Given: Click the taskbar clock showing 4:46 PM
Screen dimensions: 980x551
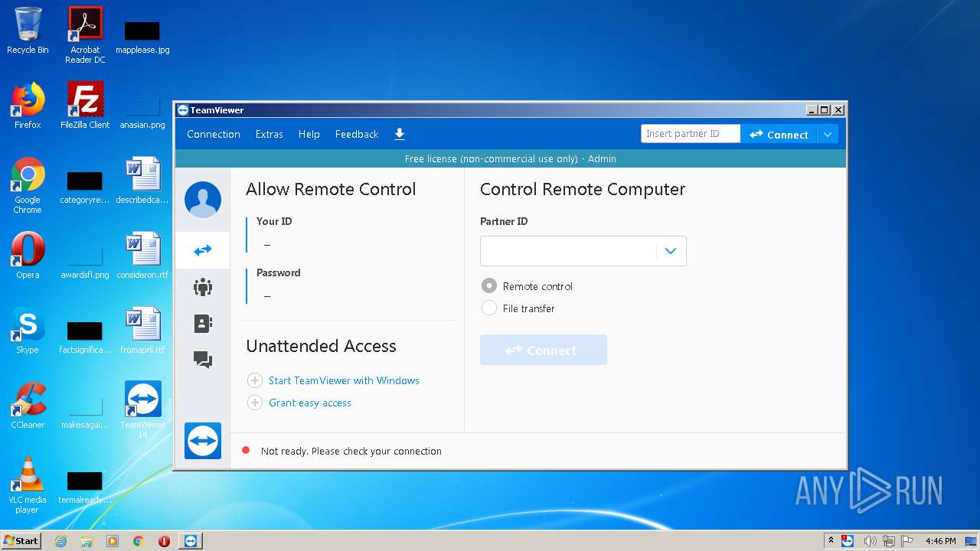Looking at the screenshot, I should point(940,541).
